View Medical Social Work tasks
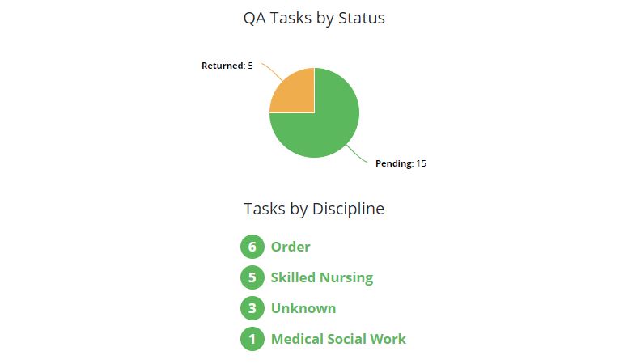Viewport: 632px width, 364px height. pyautogui.click(x=338, y=339)
